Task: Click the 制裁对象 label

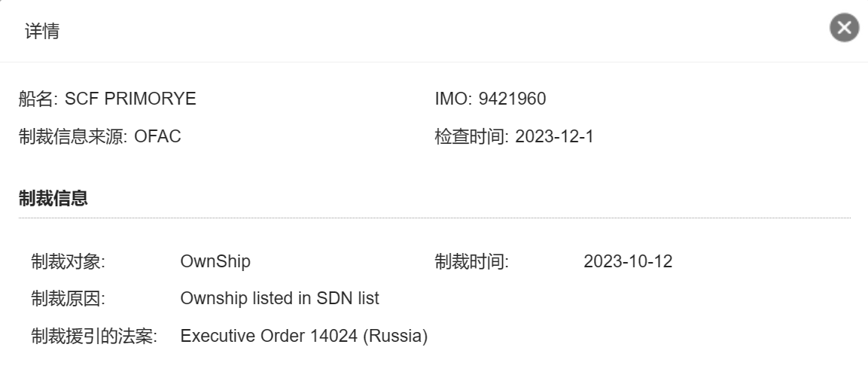Action: click(68, 261)
